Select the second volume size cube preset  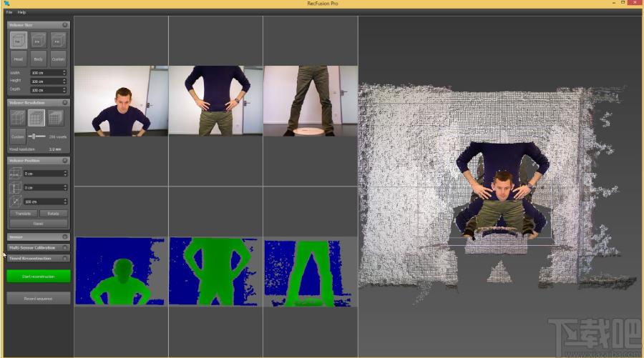38,40
